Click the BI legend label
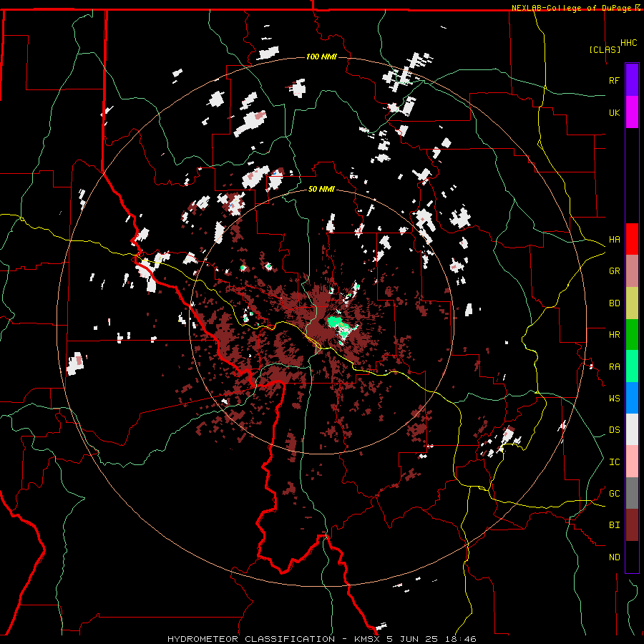Viewport: 644px width, 644px height. pos(614,525)
